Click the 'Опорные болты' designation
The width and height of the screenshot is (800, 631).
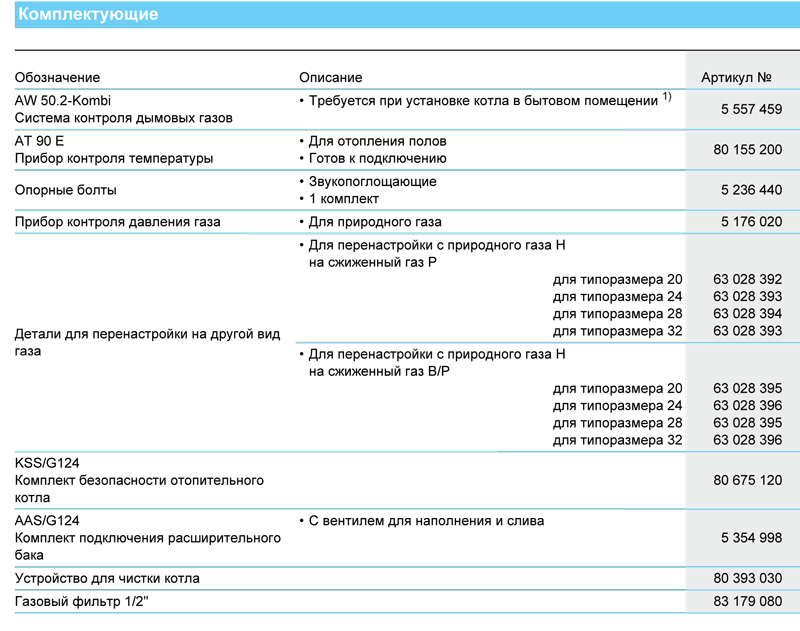65,190
